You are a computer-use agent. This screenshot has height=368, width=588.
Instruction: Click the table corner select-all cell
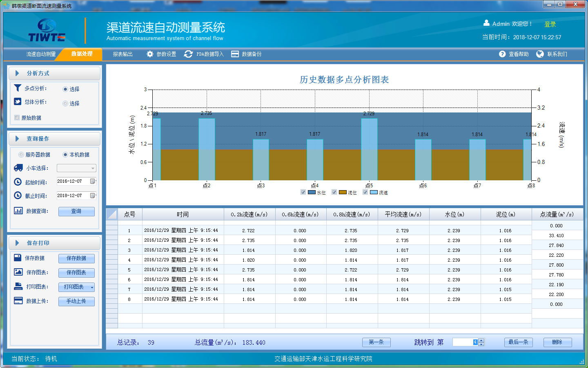click(112, 214)
